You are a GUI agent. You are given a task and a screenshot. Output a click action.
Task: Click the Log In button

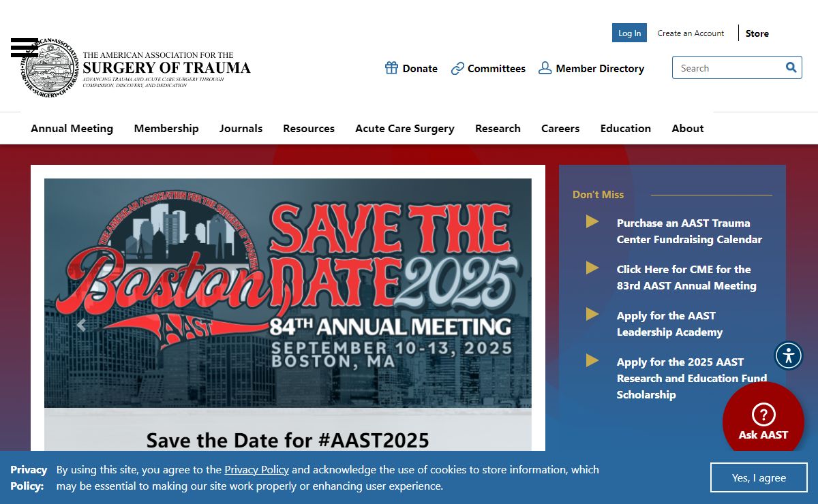[629, 33]
